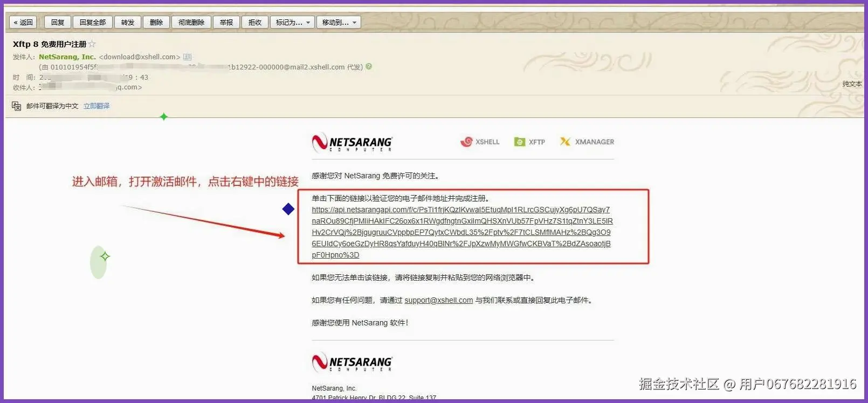Delete the email with 删除

156,22
